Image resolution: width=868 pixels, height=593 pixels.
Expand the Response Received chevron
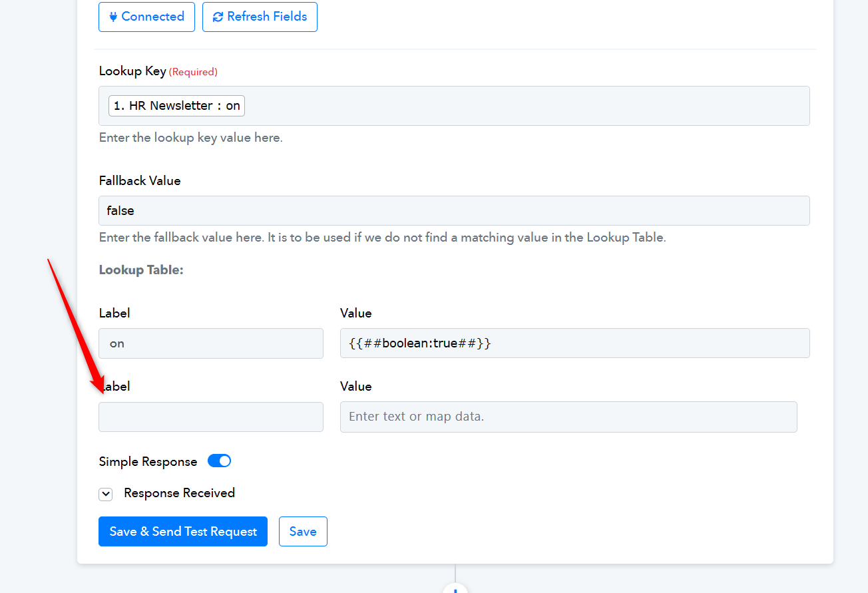click(105, 494)
